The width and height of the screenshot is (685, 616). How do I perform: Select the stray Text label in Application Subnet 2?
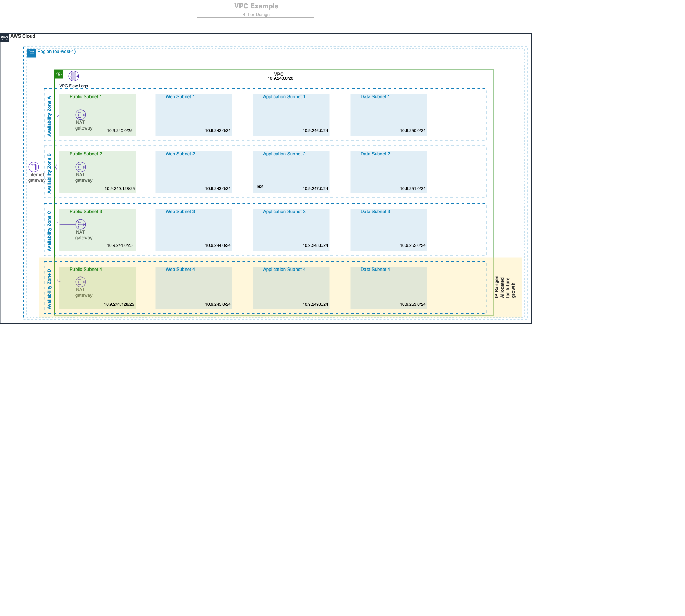click(260, 186)
